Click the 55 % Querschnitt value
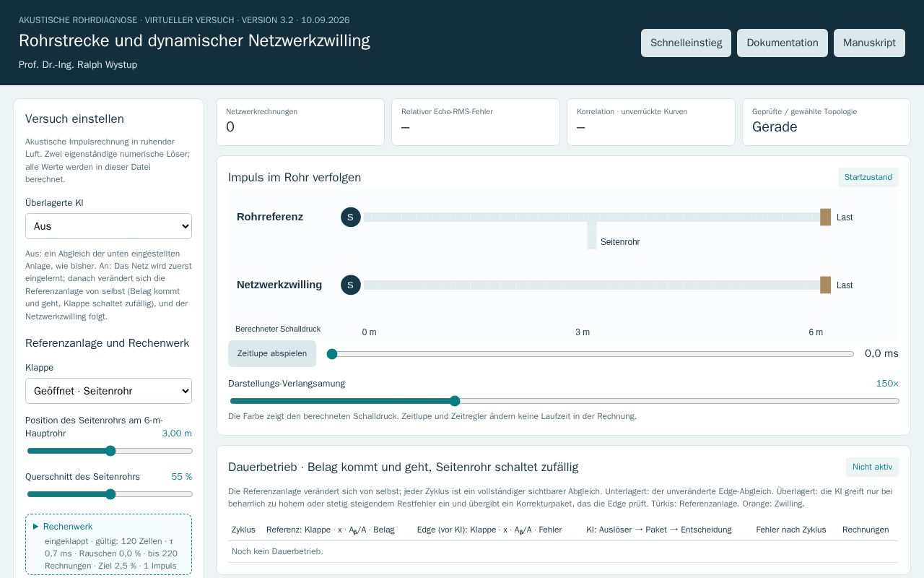924x578 pixels. (x=182, y=477)
